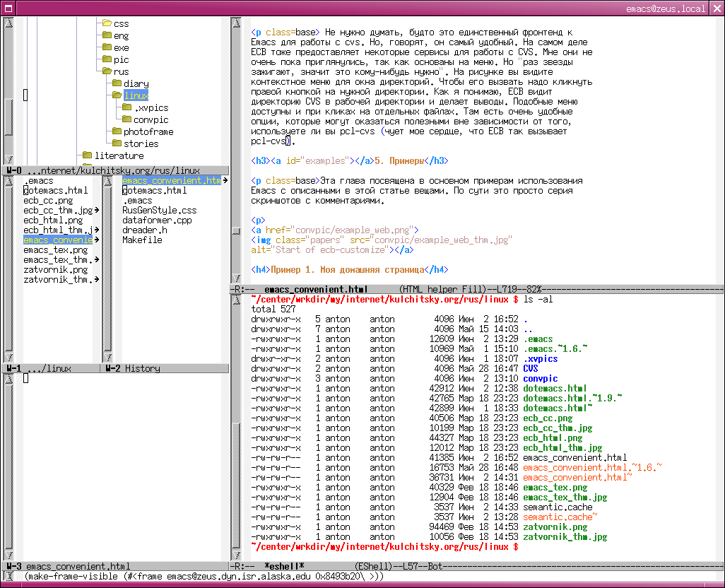
Task: Collapse the open rus folder
Action: 107,71
